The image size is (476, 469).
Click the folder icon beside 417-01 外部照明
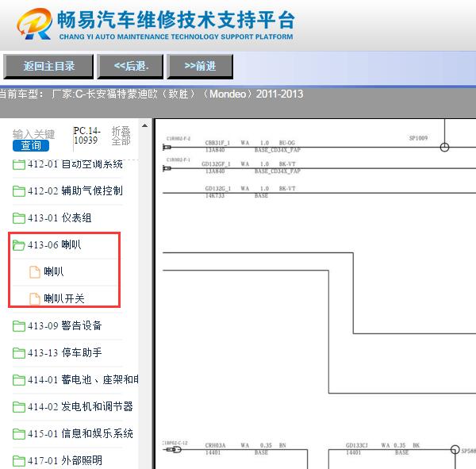click(19, 461)
